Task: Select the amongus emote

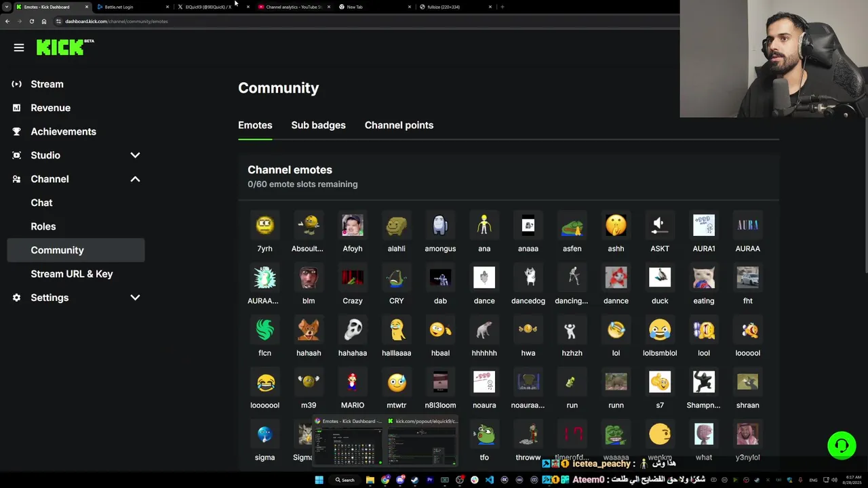Action: [440, 225]
